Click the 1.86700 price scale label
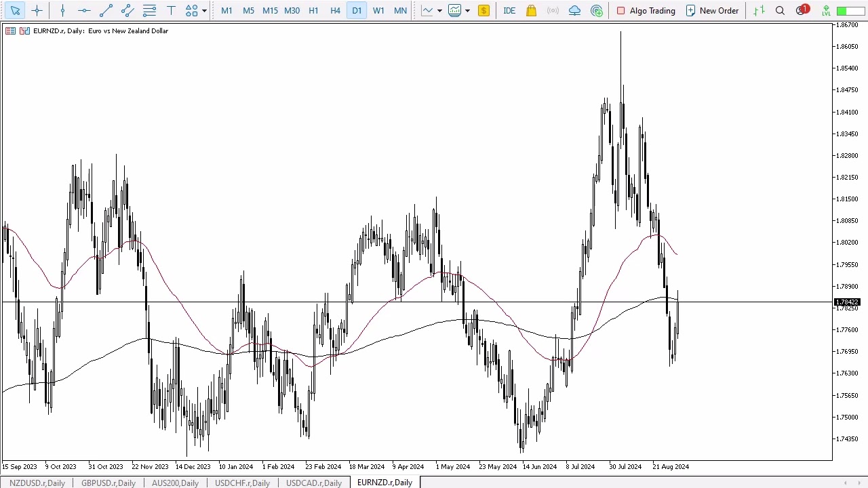 [x=847, y=25]
